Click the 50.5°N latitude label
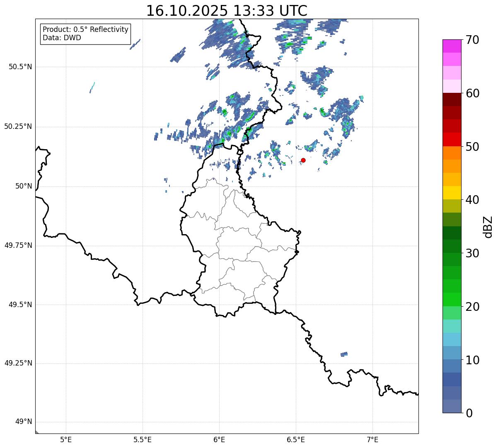498x448 pixels. pos(20,67)
